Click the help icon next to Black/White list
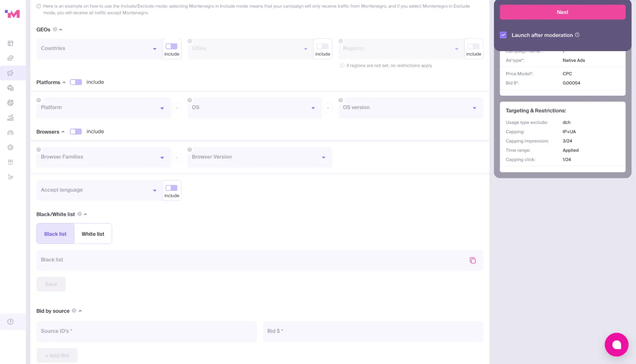 coord(80,214)
